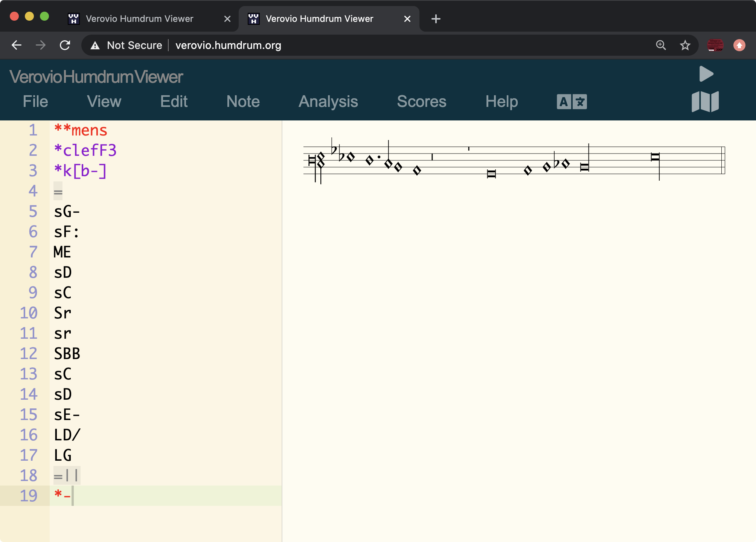Screen dimensions: 756x542
Task: Open the score map view icon
Action: tap(704, 101)
